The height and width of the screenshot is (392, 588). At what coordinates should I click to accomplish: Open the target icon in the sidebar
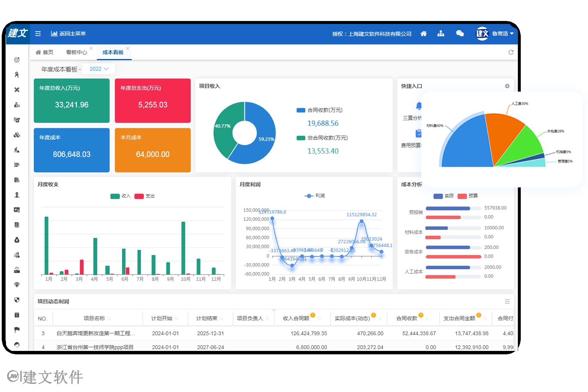tap(17, 60)
